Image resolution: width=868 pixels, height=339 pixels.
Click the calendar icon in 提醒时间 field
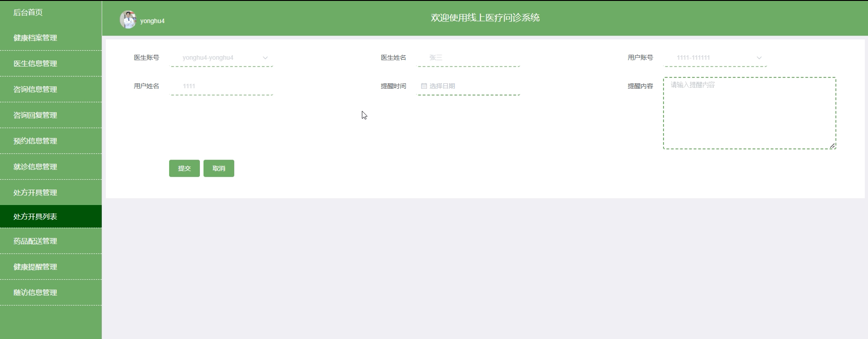pos(424,86)
